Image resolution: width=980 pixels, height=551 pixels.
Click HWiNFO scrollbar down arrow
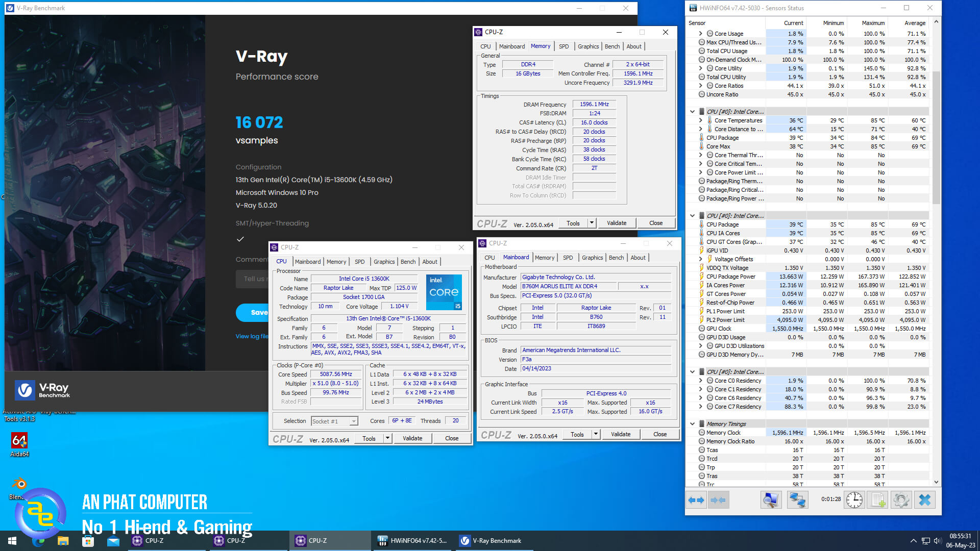pyautogui.click(x=936, y=482)
